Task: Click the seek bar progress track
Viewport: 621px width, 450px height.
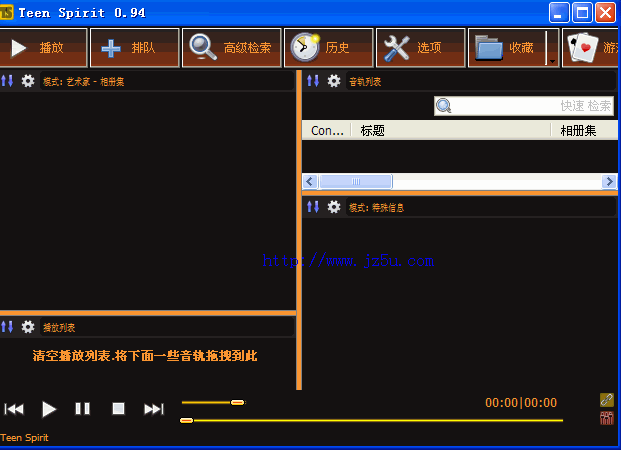Action: point(372,420)
